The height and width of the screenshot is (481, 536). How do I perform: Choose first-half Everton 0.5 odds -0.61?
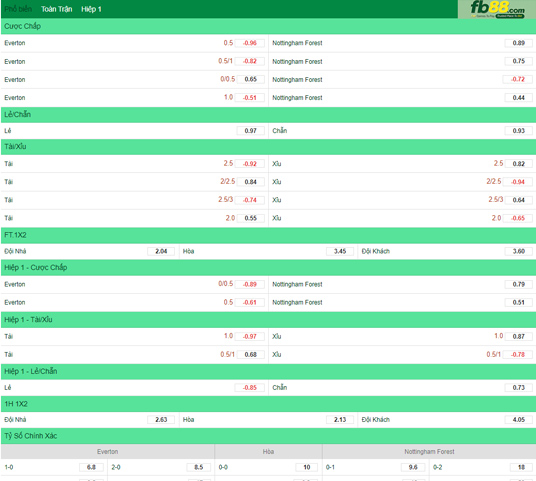[250, 303]
